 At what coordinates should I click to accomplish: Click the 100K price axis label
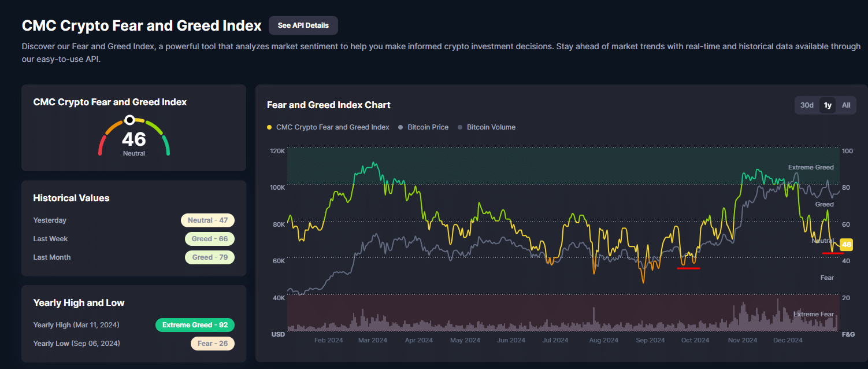point(277,187)
